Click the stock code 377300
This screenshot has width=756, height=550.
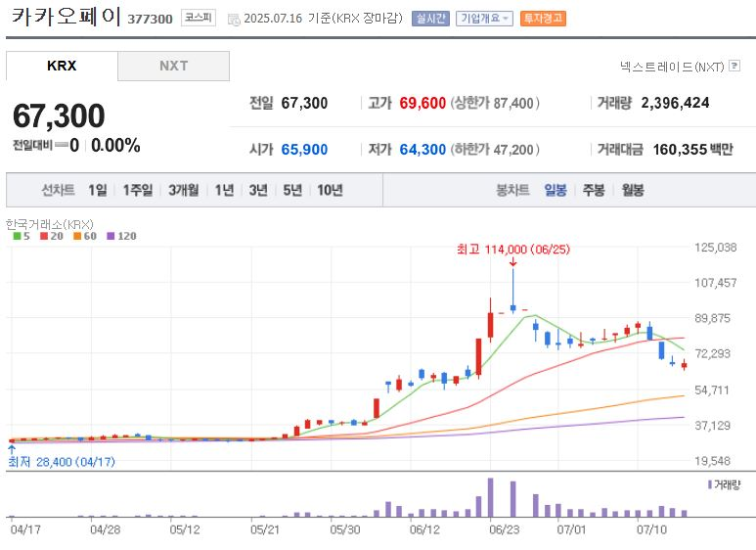point(150,20)
